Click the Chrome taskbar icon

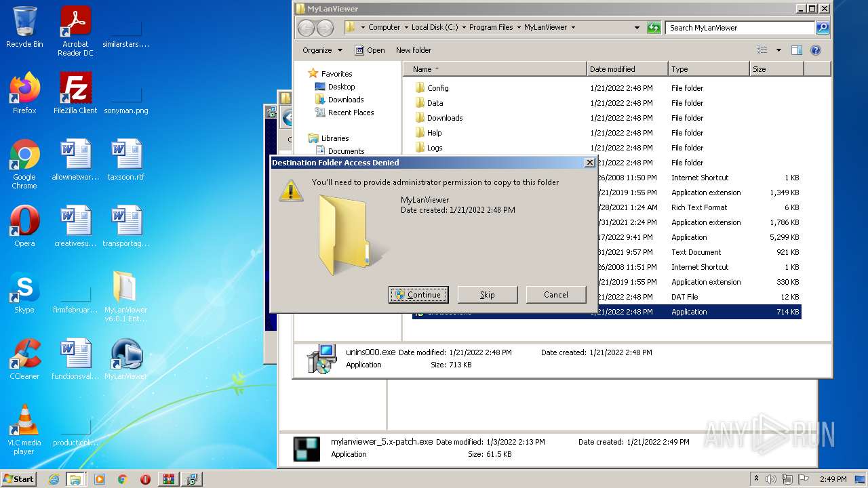[123, 479]
